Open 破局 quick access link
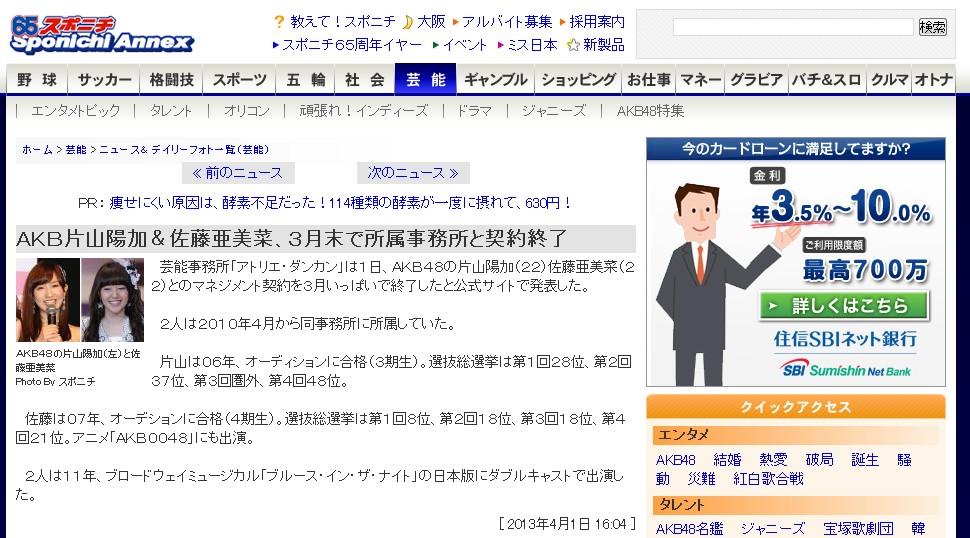The image size is (970, 538). click(820, 460)
